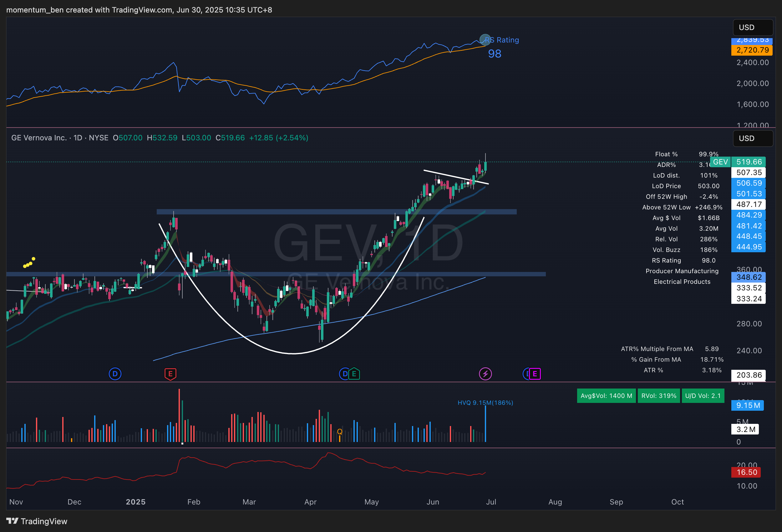Click the December dividend D marker
The width and height of the screenshot is (782, 532).
[x=115, y=374]
